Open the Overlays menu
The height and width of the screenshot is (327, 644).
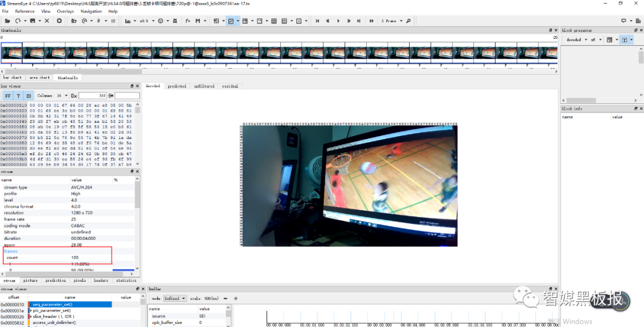click(x=66, y=11)
